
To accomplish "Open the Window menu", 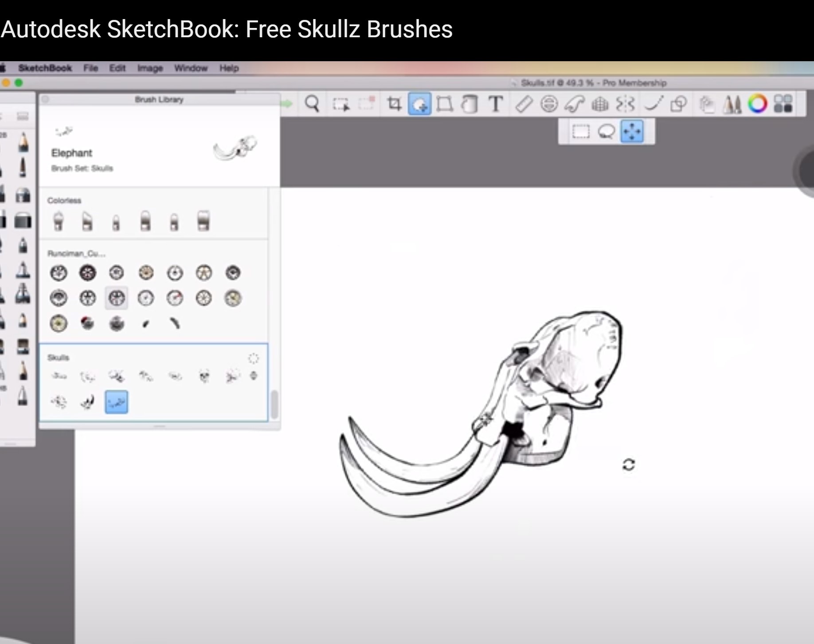I will [191, 68].
